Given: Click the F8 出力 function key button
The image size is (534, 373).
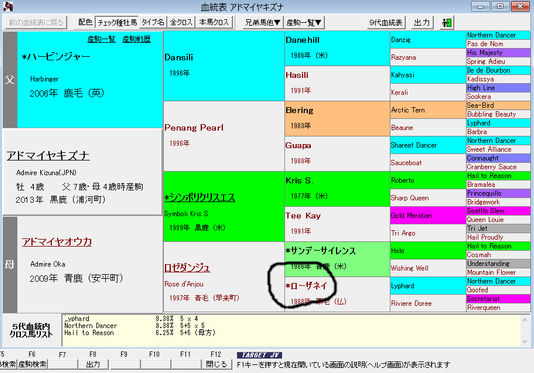Looking at the screenshot, I should (93, 364).
